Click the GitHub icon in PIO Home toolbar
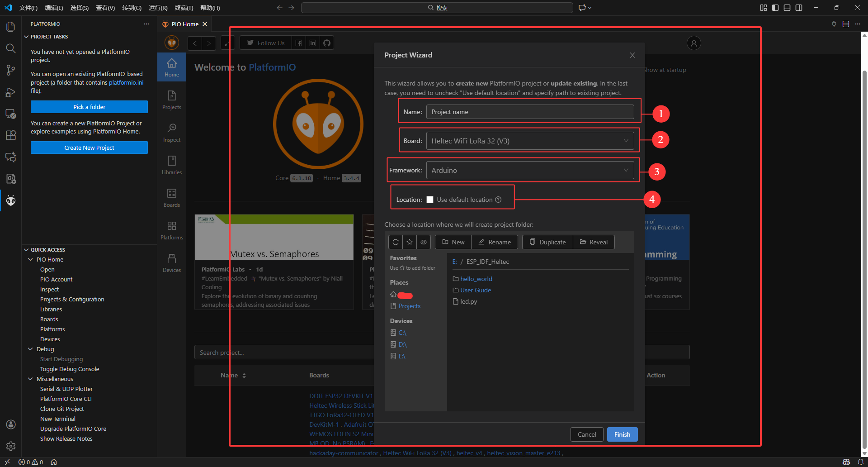This screenshot has width=868, height=467. click(x=326, y=43)
